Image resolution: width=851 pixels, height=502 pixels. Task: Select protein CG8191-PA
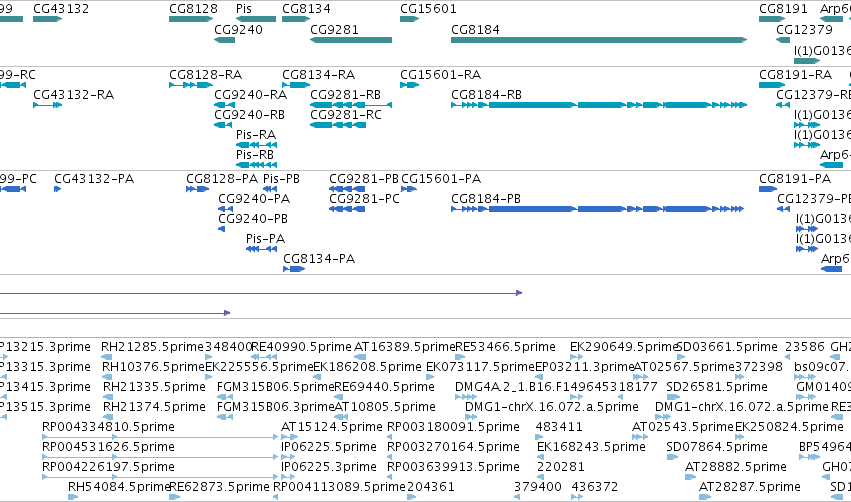pos(768,189)
